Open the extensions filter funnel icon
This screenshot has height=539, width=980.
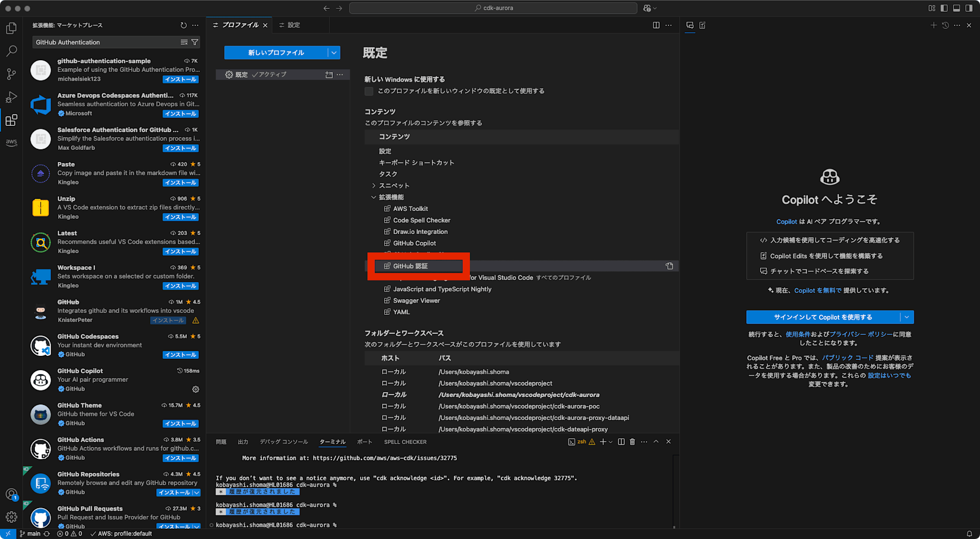(x=195, y=43)
